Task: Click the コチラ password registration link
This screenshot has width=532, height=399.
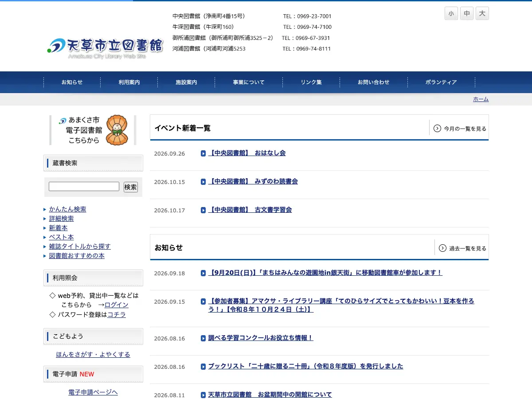Action: point(117,315)
